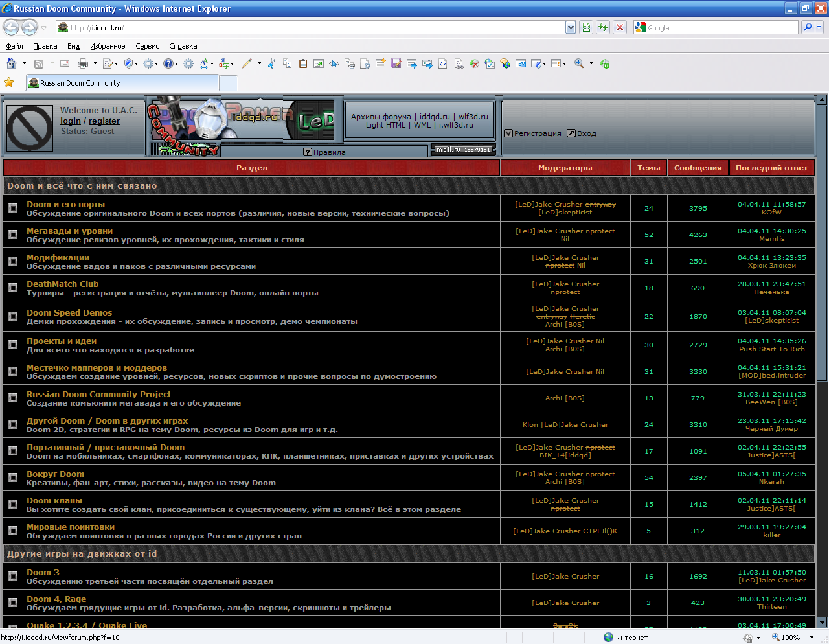
Task: Click the browser Back arrow button
Action: [11, 27]
